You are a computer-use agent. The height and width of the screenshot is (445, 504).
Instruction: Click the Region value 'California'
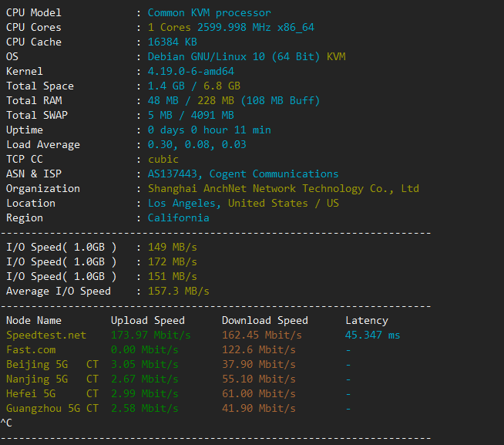(x=178, y=218)
